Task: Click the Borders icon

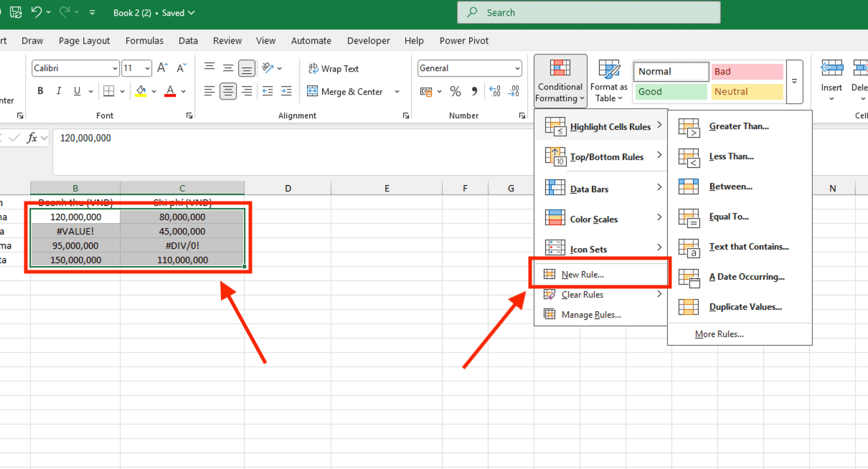Action: point(108,91)
